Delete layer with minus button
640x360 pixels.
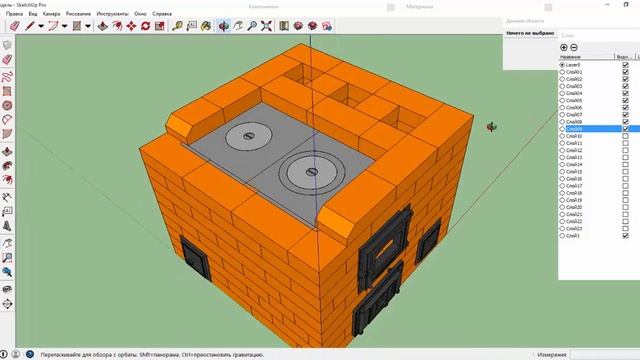click(573, 48)
